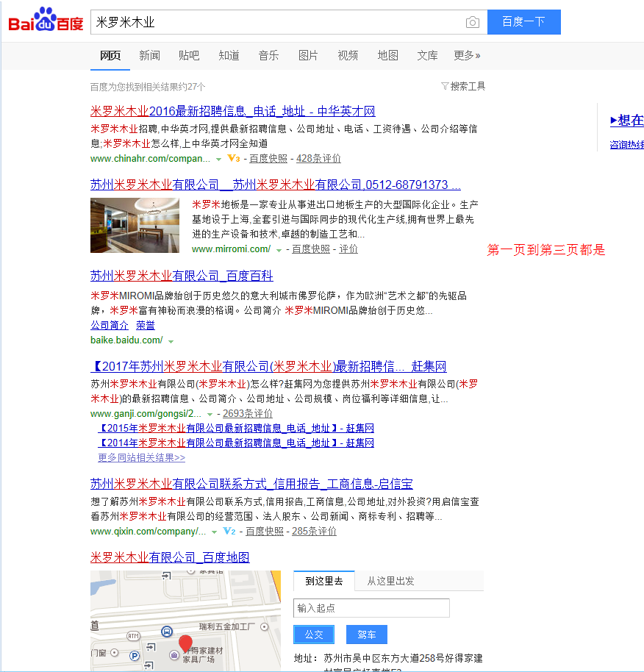Click the red pin marker on the map
Viewport: 644px width, 672px height.
[x=186, y=643]
